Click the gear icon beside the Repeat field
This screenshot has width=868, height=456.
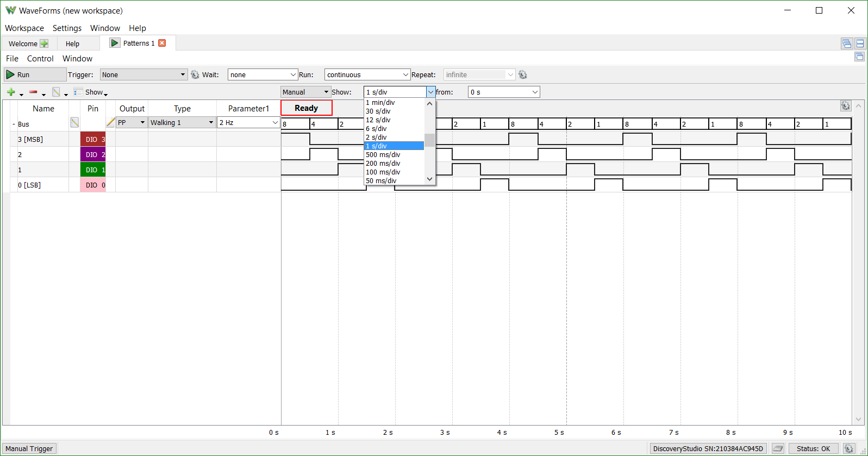[x=523, y=74]
